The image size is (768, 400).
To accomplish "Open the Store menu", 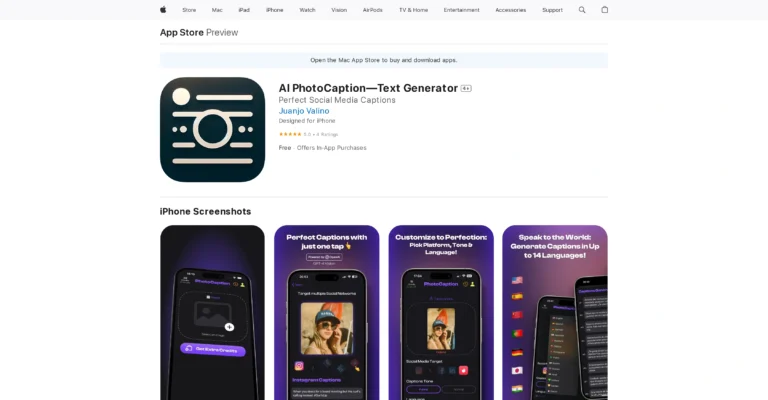I will pyautogui.click(x=189, y=10).
